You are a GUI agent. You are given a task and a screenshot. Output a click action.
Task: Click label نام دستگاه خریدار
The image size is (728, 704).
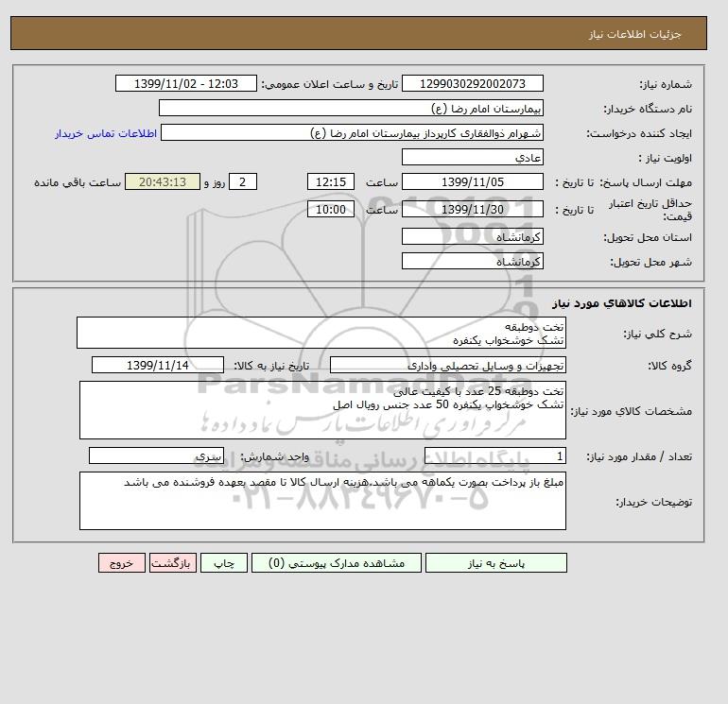tap(648, 109)
